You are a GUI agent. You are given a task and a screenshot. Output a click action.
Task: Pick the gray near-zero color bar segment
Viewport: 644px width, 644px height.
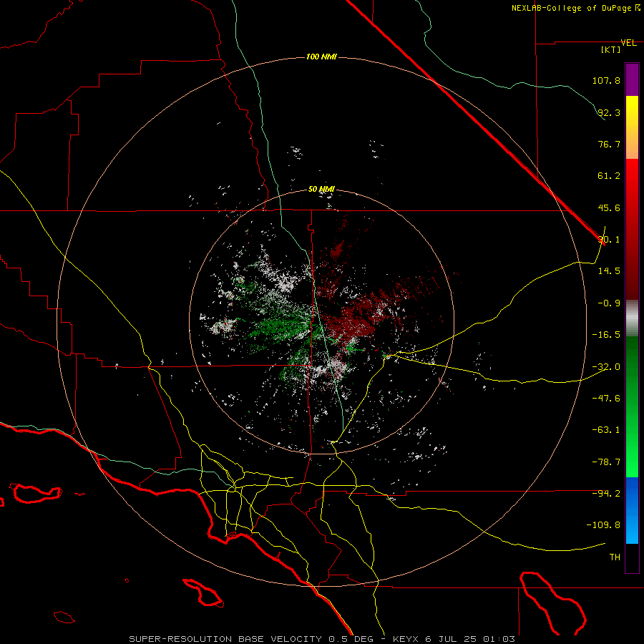pos(632,318)
